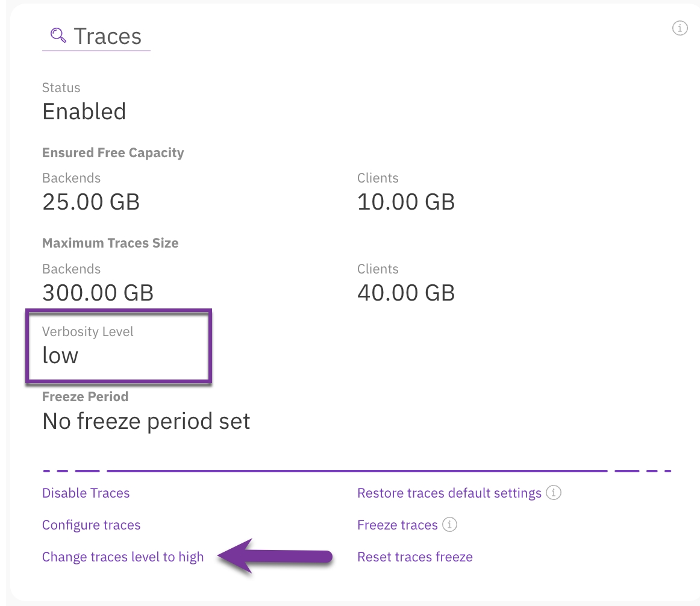Click the 40.00 GB Clients maximum size value
Viewport: 700px width, 606px height.
tap(405, 293)
